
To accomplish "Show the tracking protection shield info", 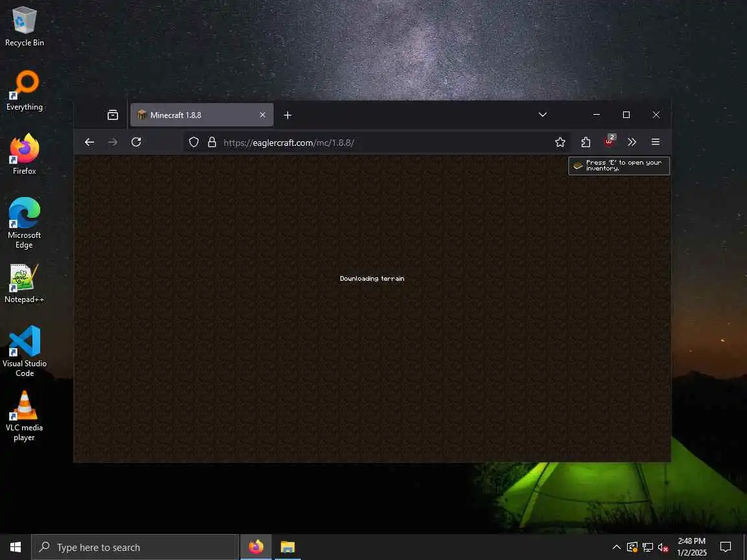I will tap(194, 143).
